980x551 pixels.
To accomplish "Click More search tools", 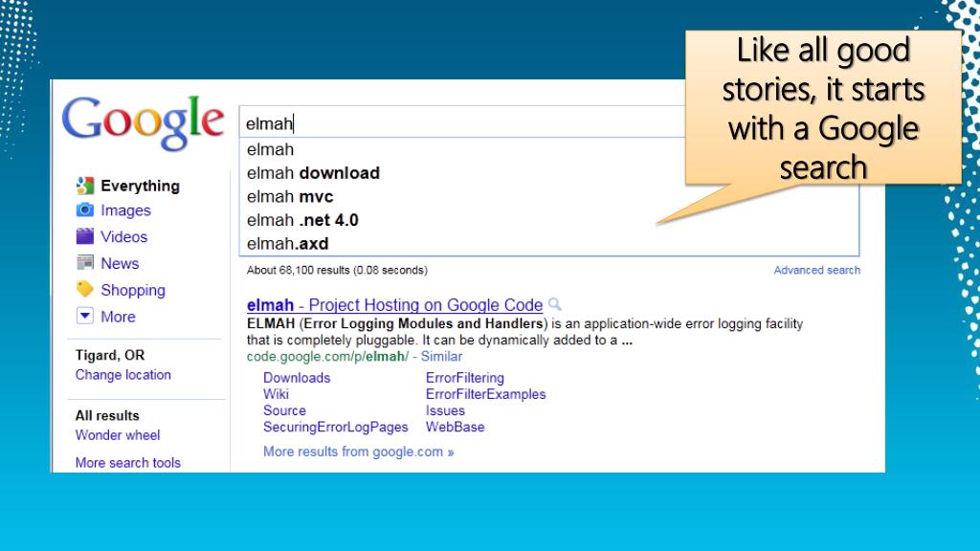I will [x=128, y=462].
